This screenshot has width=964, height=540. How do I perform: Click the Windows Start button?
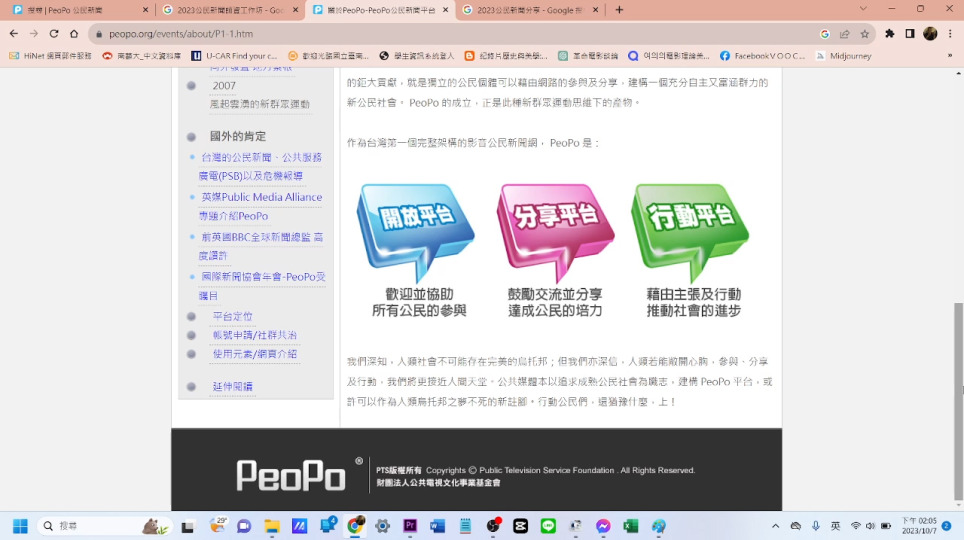point(20,526)
